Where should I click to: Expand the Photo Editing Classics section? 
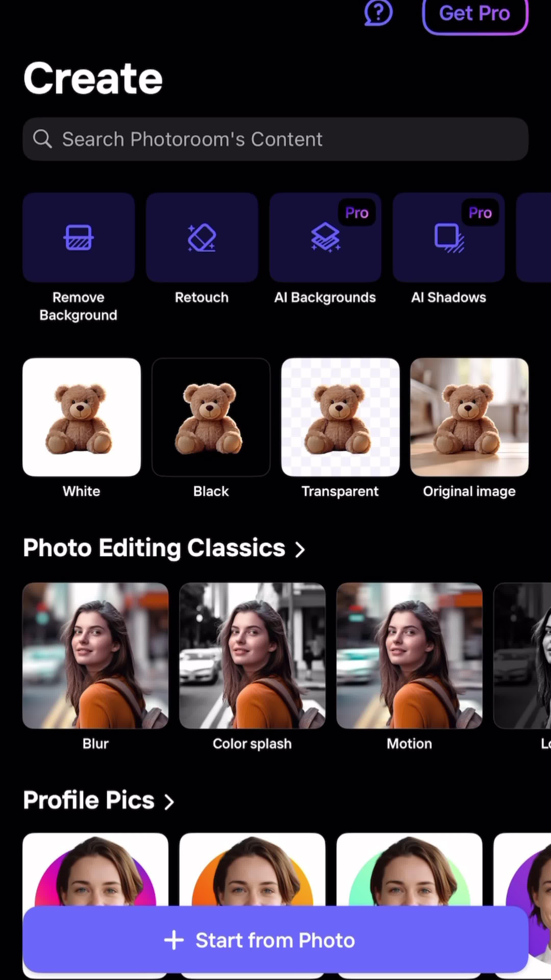click(164, 548)
